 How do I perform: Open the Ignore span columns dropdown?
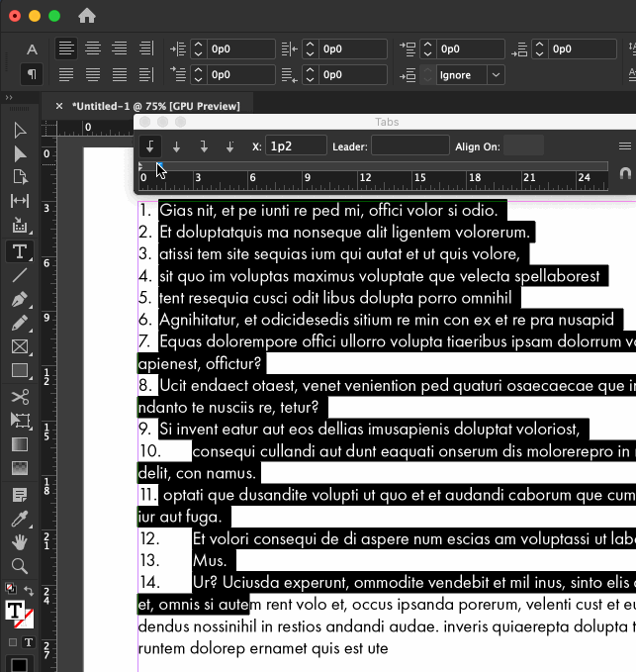coord(496,75)
